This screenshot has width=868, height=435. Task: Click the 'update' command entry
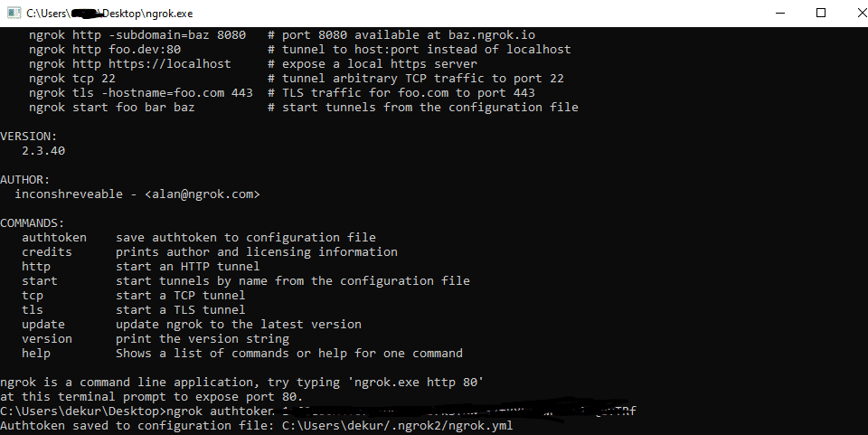click(43, 325)
